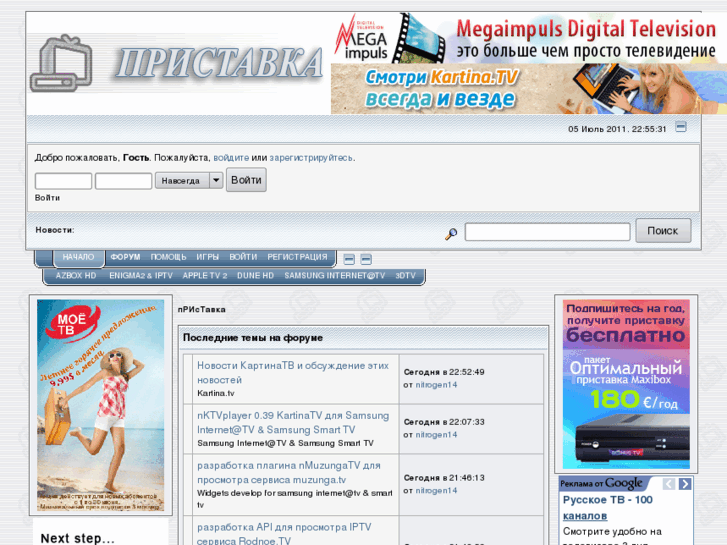Open the 'APPLE TV 2' submenu item
This screenshot has height=545, width=727.
coord(205,276)
